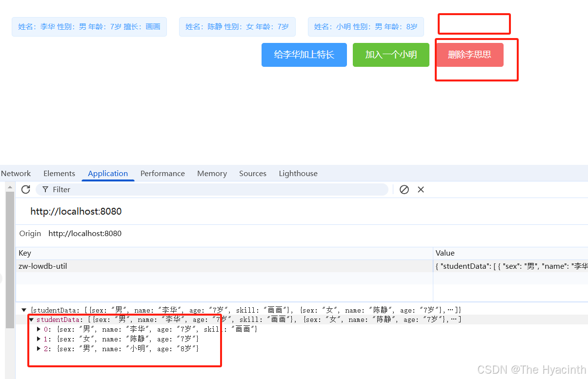Expand record 2 containing 小明

point(40,348)
